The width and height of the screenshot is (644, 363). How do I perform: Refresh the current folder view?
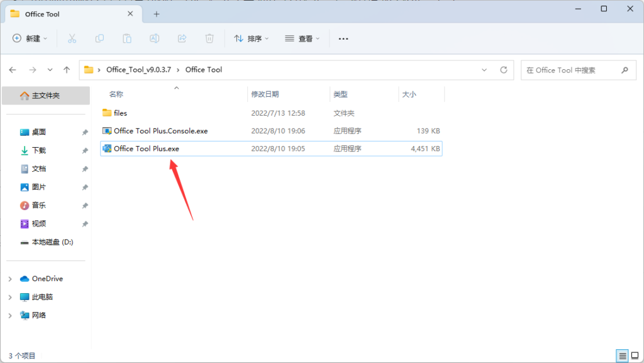point(504,70)
